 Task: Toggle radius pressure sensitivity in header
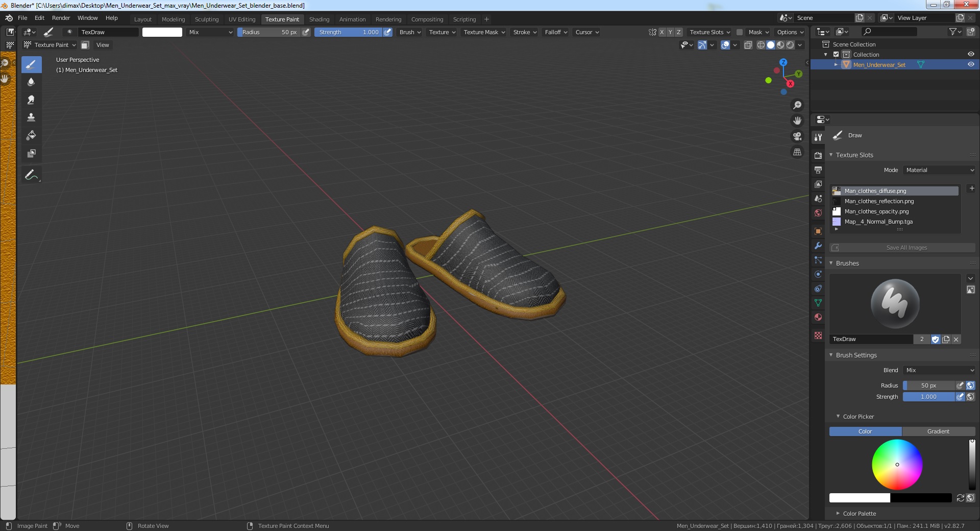(x=306, y=32)
